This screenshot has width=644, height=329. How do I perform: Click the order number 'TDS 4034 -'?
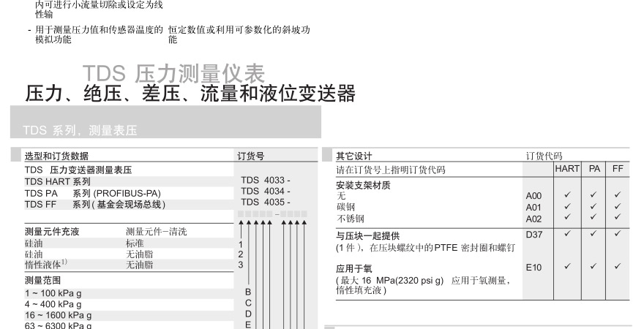coord(266,191)
